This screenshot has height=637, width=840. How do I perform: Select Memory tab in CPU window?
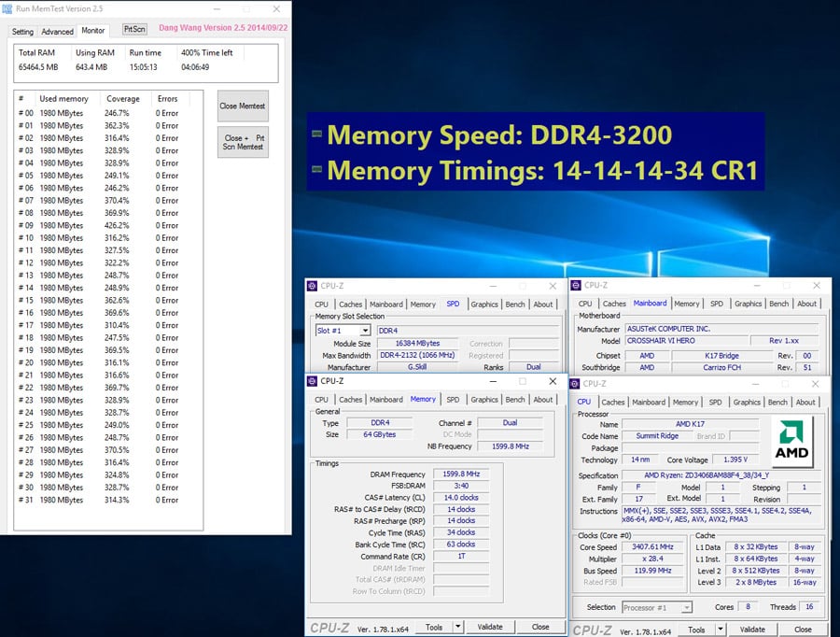point(686,403)
